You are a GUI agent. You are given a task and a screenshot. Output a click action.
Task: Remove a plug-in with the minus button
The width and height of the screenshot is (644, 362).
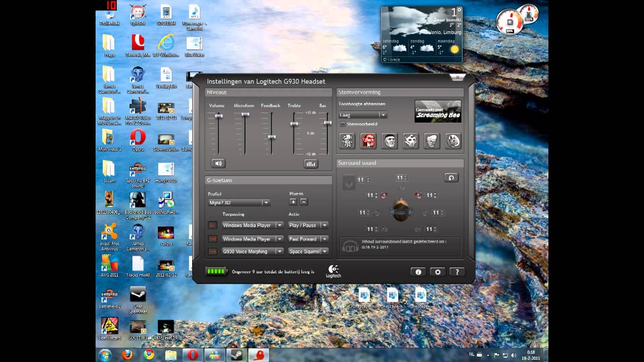coord(303,202)
